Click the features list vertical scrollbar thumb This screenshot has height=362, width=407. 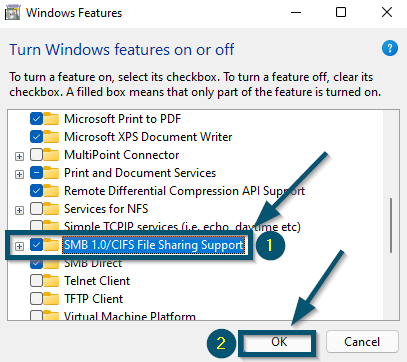tap(391, 226)
